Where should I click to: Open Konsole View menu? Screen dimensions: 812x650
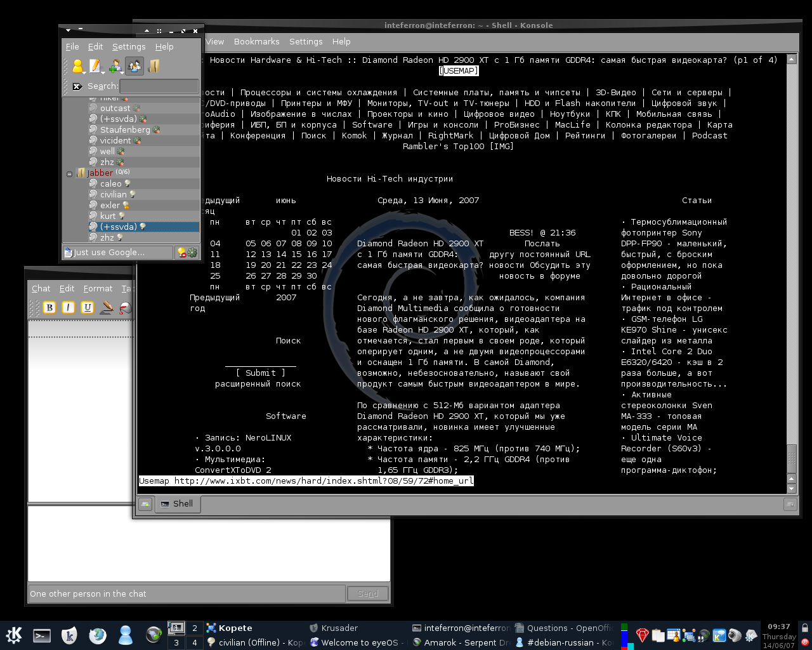[214, 41]
